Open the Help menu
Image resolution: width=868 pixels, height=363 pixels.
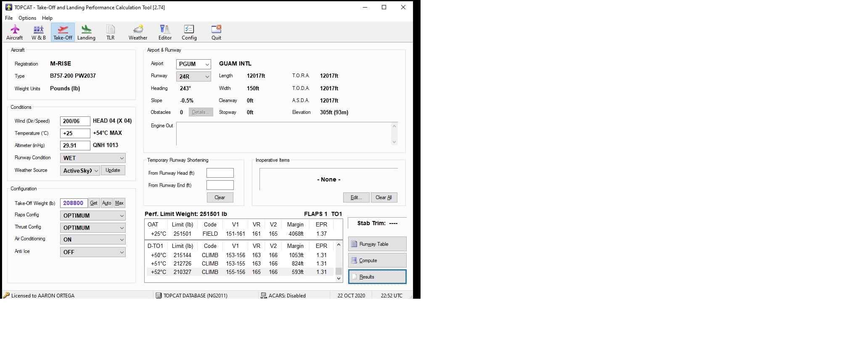(47, 18)
